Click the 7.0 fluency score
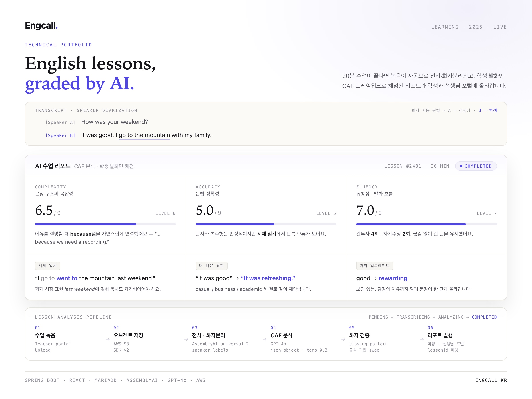 tap(365, 210)
